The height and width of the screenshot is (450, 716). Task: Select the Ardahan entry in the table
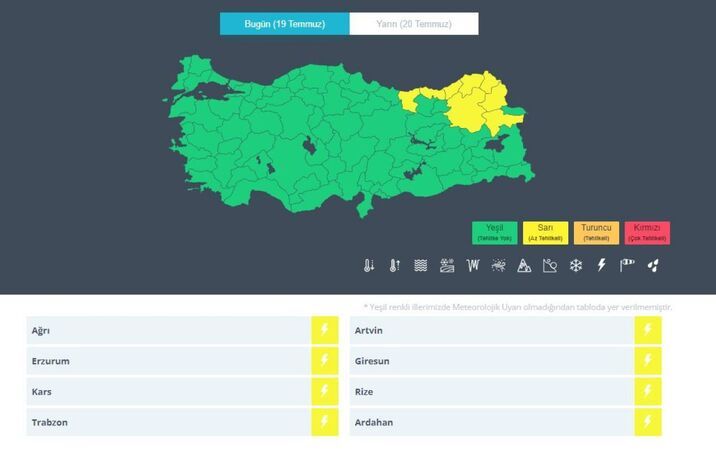(x=491, y=423)
